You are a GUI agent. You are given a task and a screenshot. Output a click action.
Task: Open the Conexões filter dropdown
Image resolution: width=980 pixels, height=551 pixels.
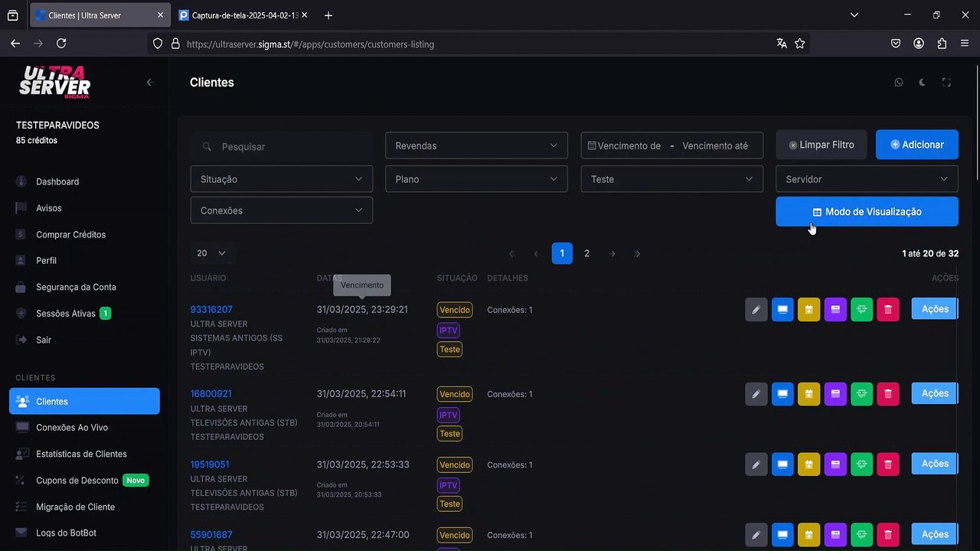281,210
